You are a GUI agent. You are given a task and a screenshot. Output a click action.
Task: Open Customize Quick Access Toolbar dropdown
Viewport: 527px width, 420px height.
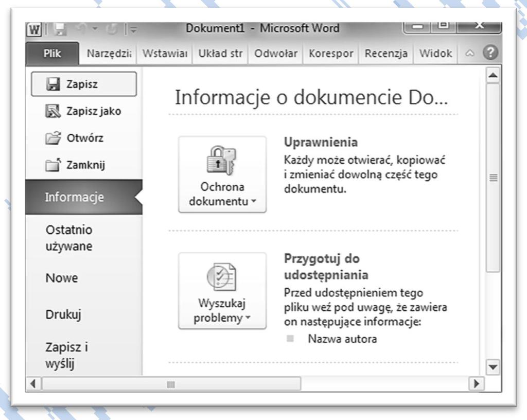pyautogui.click(x=133, y=30)
